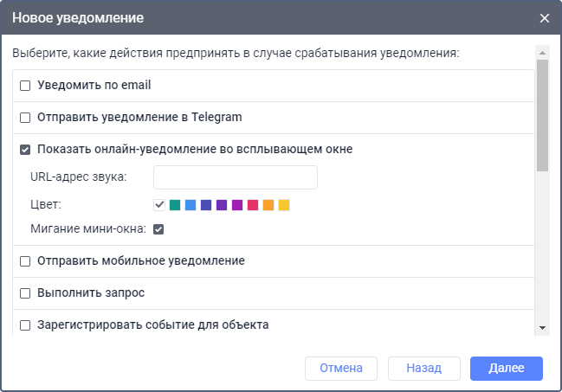
Task: Select the yellow color swatch
Action: [x=284, y=205]
